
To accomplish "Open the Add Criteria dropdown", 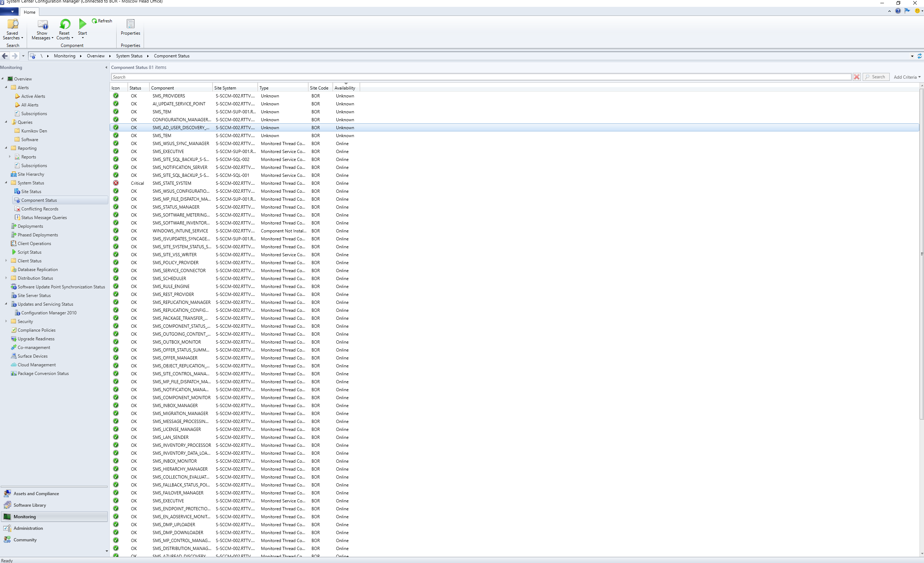I will tap(907, 77).
